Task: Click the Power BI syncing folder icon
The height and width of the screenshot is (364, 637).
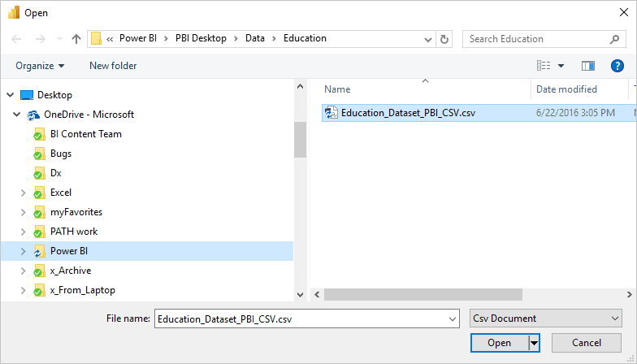Action: pyautogui.click(x=39, y=251)
